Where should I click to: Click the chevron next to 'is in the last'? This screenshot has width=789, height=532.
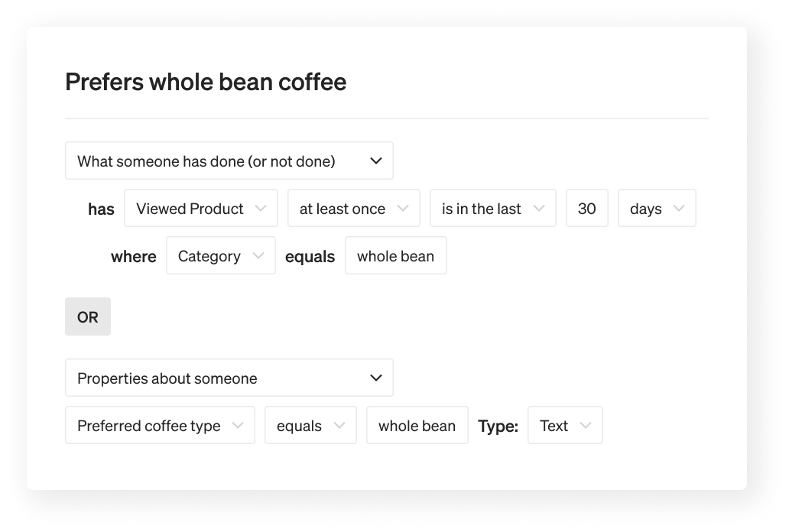click(x=539, y=208)
